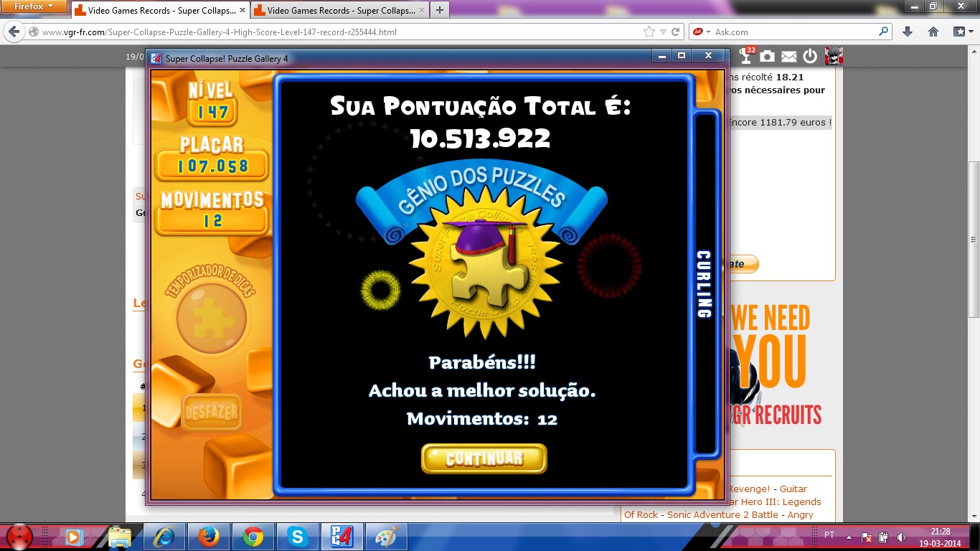980x551 pixels.
Task: Open the Firefox downloads arrow icon
Action: click(908, 32)
